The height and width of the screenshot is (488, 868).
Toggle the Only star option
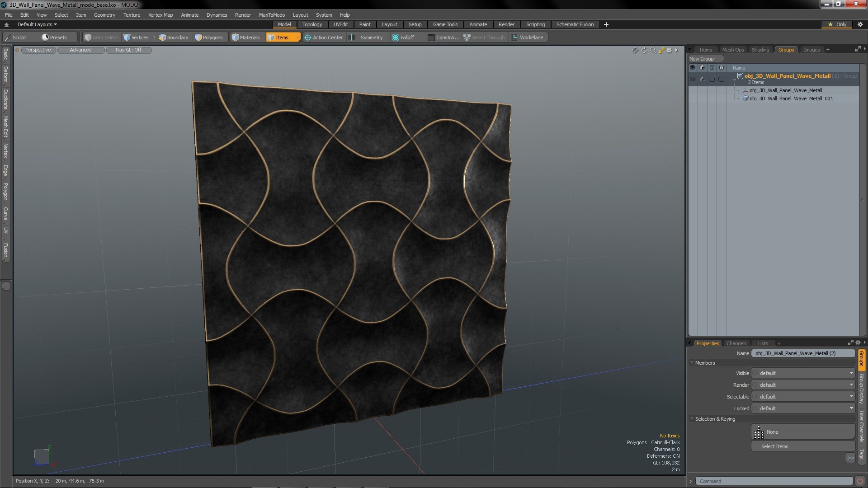pyautogui.click(x=837, y=24)
